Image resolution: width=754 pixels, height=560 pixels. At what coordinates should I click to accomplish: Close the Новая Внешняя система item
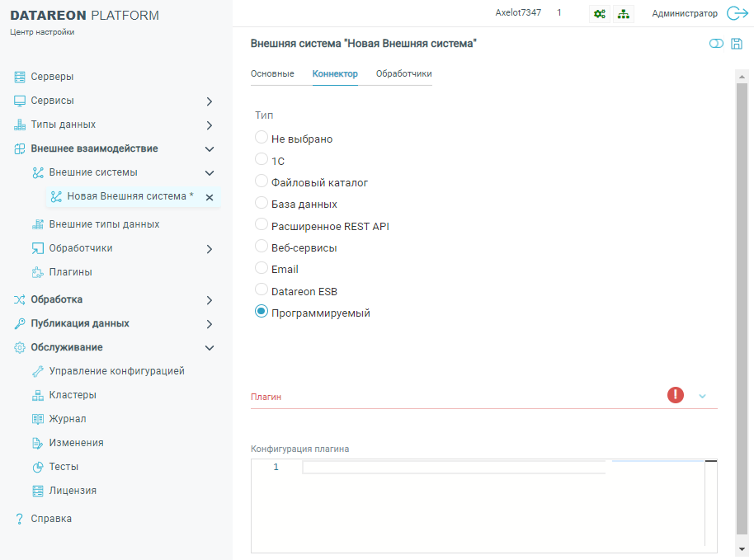pos(210,197)
